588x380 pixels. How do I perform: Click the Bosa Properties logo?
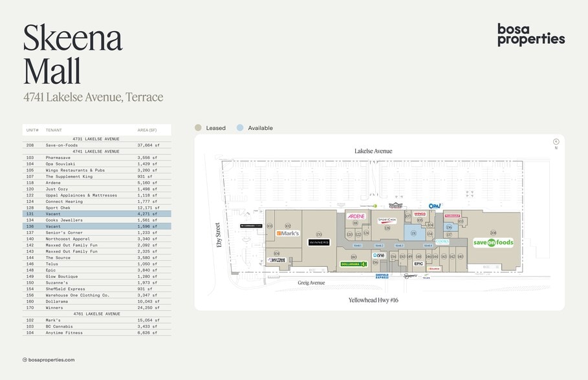pos(530,37)
